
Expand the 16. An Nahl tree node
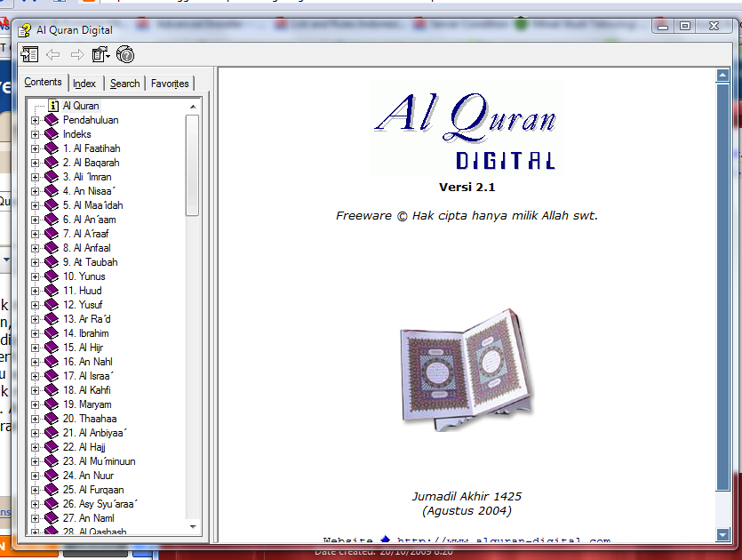(35, 362)
